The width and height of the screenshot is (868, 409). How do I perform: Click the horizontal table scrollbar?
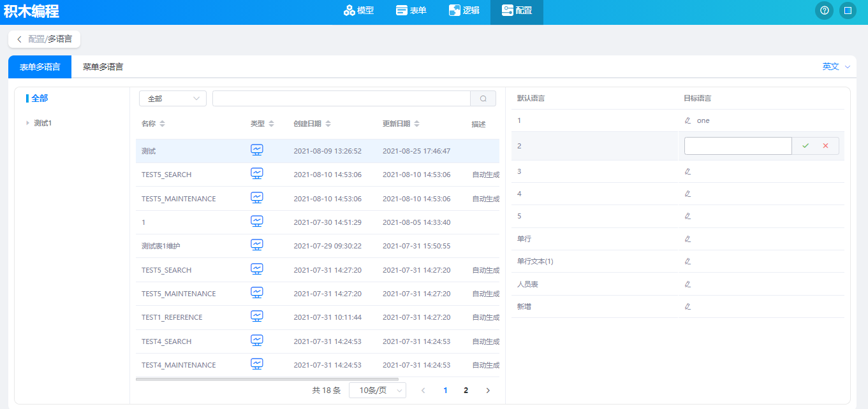tap(267, 379)
